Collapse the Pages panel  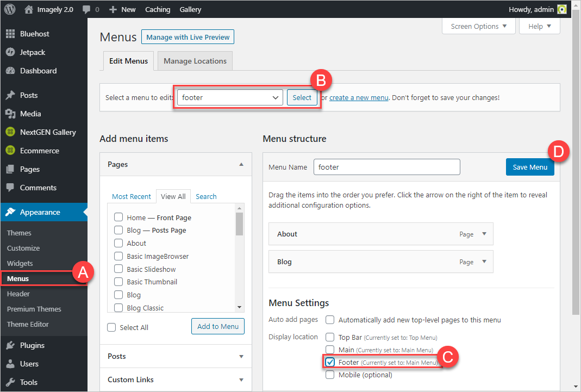point(241,164)
